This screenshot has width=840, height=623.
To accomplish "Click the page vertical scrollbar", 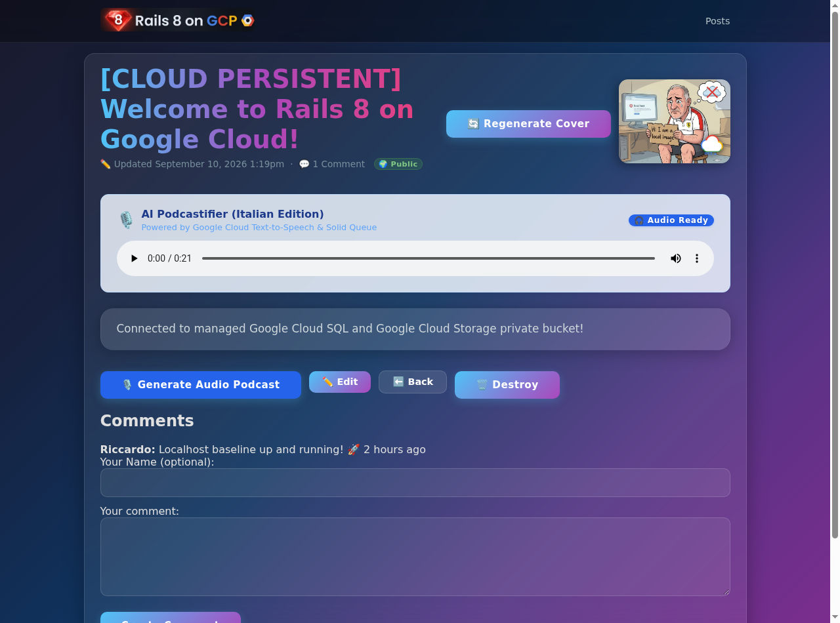I will (835, 275).
